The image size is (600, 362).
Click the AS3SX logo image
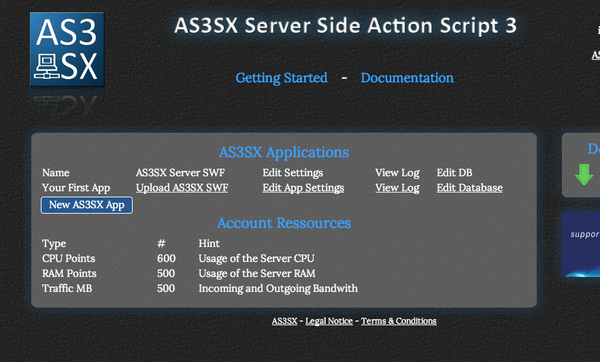pos(67,49)
